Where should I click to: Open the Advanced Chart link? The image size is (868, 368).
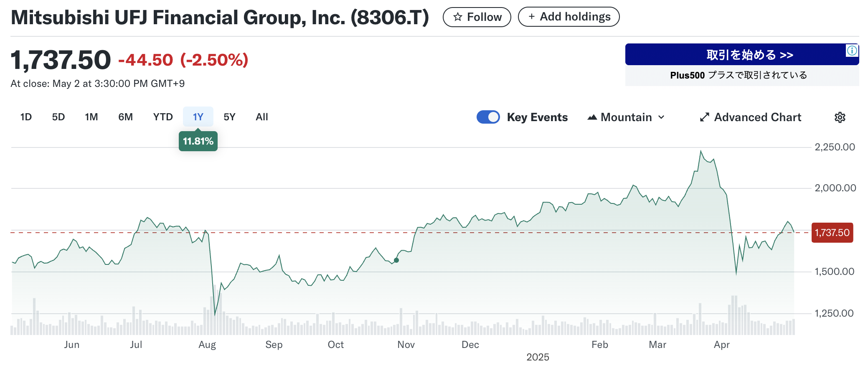click(x=751, y=117)
